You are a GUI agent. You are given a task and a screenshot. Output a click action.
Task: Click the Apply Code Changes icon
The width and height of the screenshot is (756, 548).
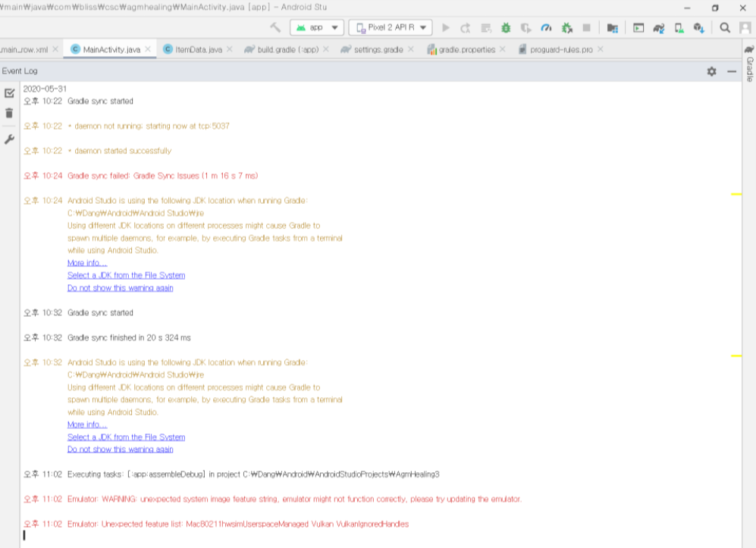pos(486,28)
